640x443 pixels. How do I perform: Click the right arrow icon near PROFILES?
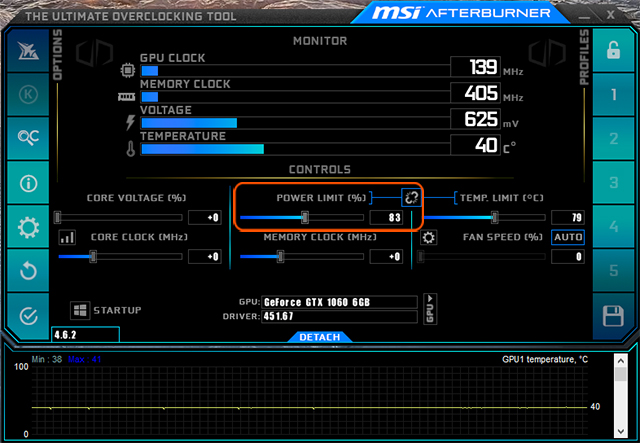click(547, 53)
